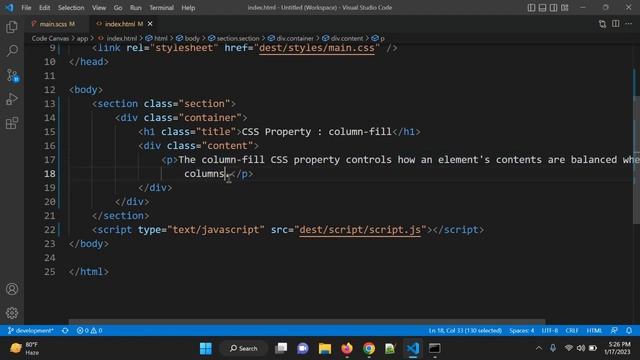Open the Selection menu
The height and width of the screenshot is (360, 640).
(x=71, y=8)
